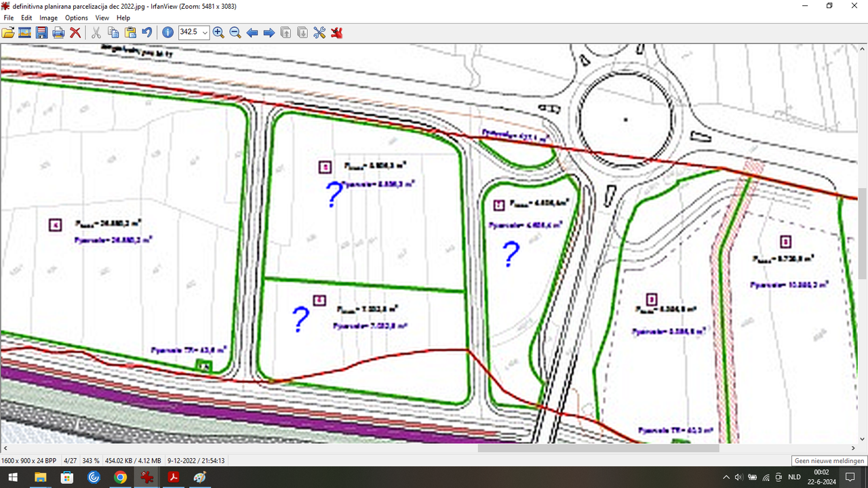The width and height of the screenshot is (868, 488).
Task: Click the scroll down arrow of the vertical scrollbar
Action: point(863,439)
